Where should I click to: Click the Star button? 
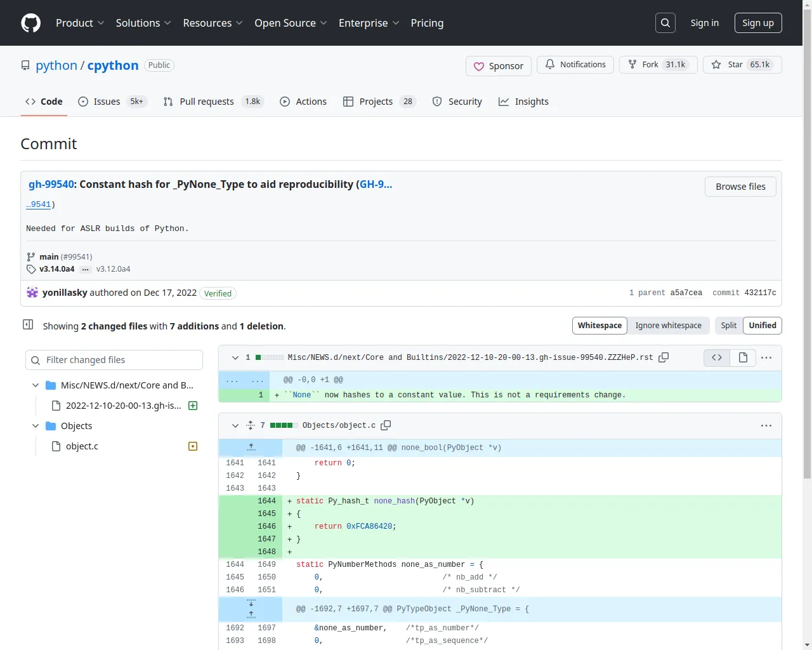[x=742, y=65]
